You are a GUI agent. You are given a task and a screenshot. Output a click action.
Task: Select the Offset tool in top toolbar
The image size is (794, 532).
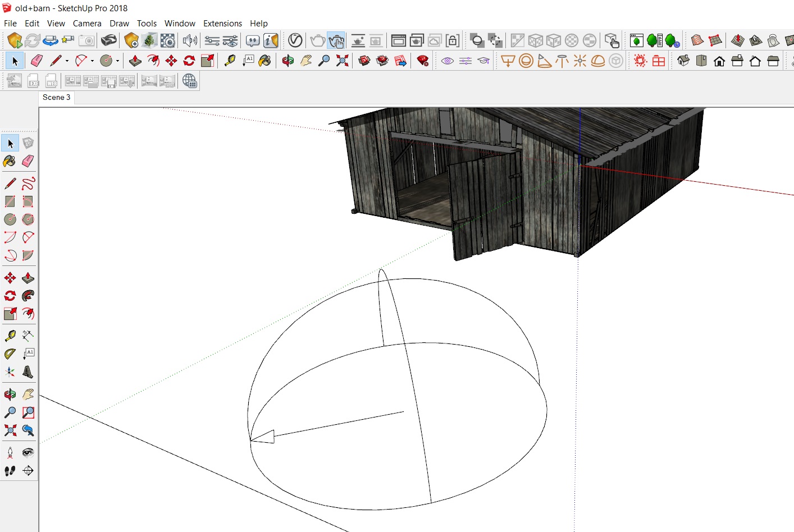(153, 61)
